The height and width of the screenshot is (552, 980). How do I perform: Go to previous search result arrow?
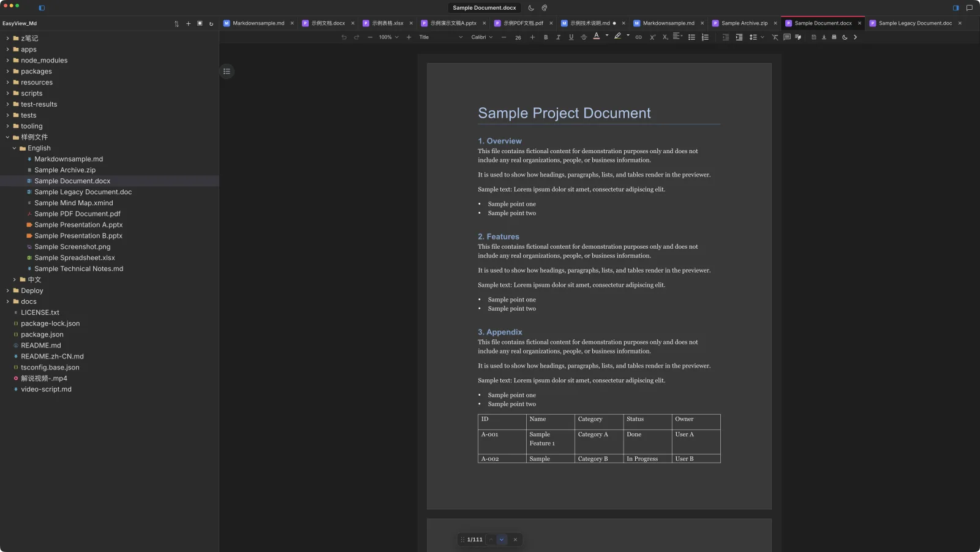[491, 540]
